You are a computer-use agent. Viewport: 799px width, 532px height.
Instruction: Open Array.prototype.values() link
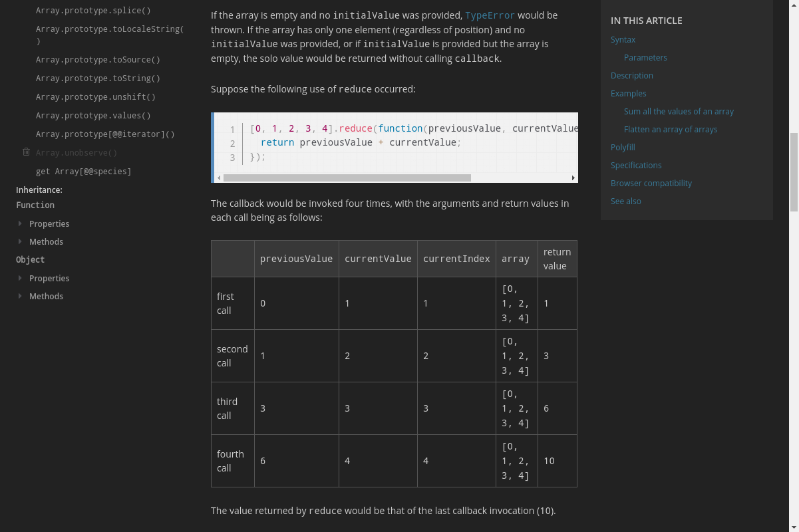pyautogui.click(x=93, y=116)
